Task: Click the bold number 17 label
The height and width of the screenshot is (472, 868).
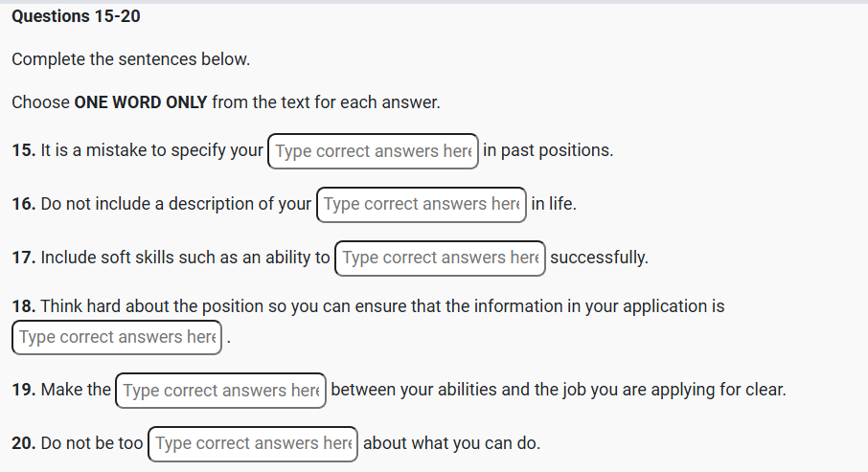Action: coord(24,258)
